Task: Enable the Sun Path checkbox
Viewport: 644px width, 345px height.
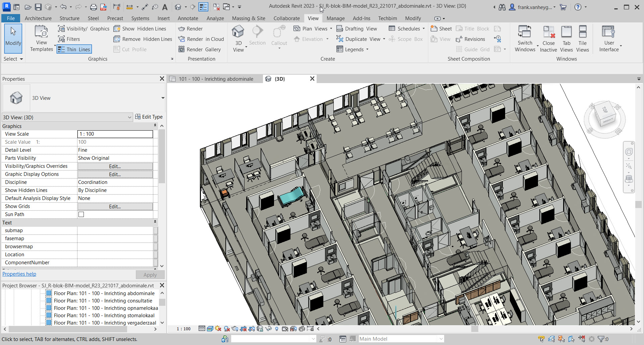Action: (x=81, y=214)
